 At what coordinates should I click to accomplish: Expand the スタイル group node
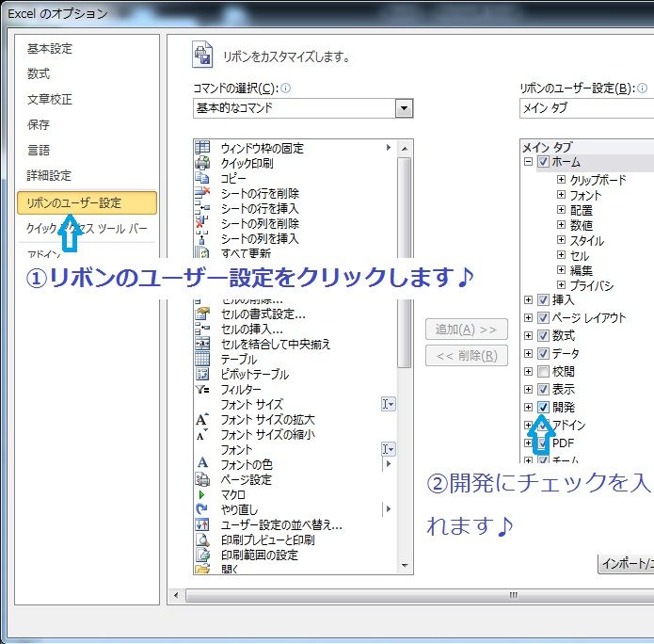pyautogui.click(x=561, y=239)
